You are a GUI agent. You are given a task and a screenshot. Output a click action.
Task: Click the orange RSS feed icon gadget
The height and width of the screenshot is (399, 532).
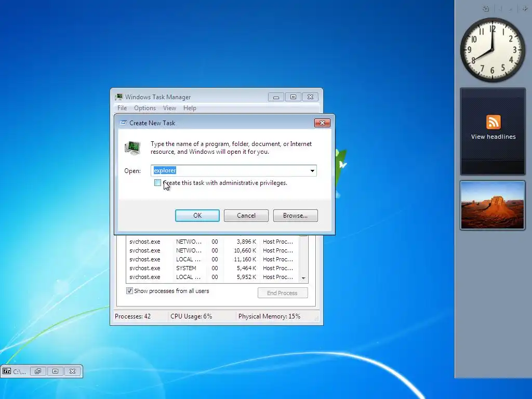(494, 122)
